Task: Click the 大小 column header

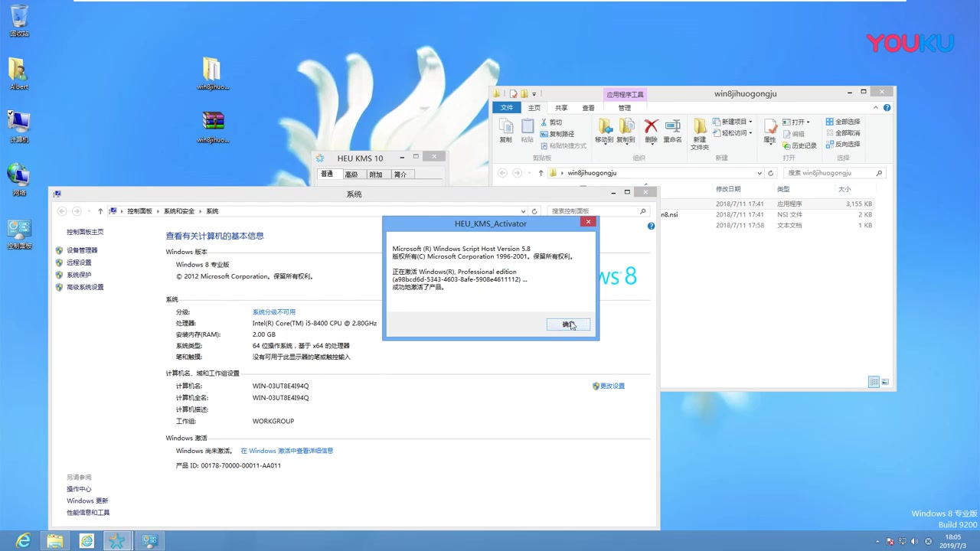Action: (844, 189)
